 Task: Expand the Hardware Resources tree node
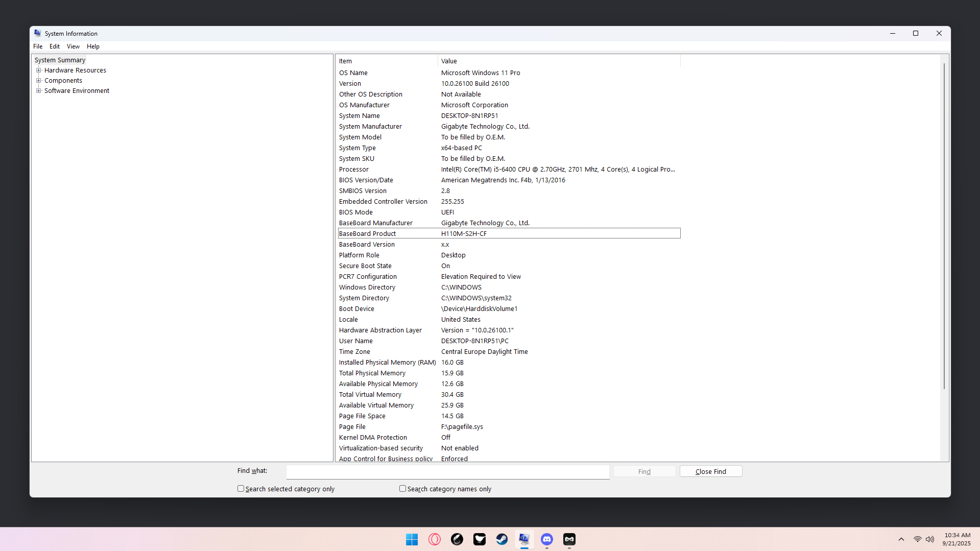click(x=38, y=70)
